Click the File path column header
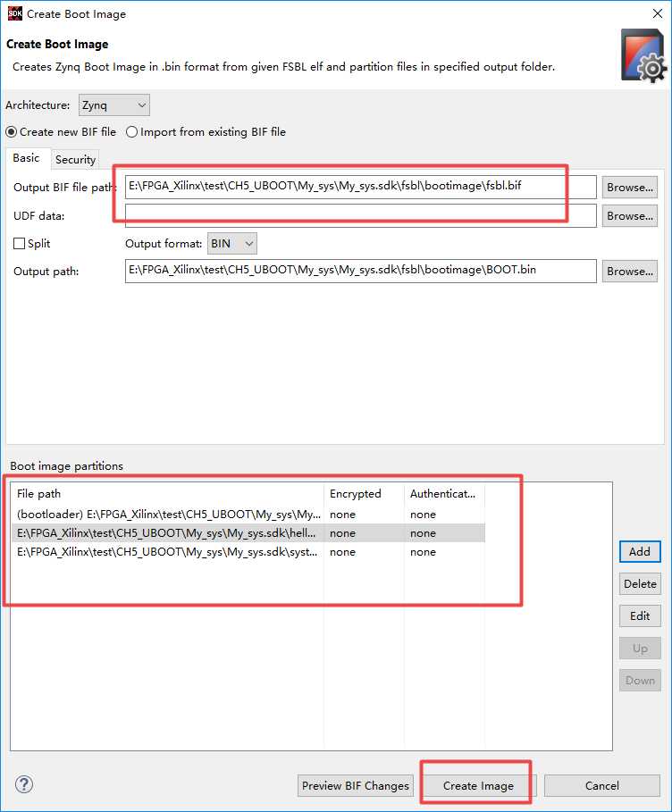 point(167,493)
